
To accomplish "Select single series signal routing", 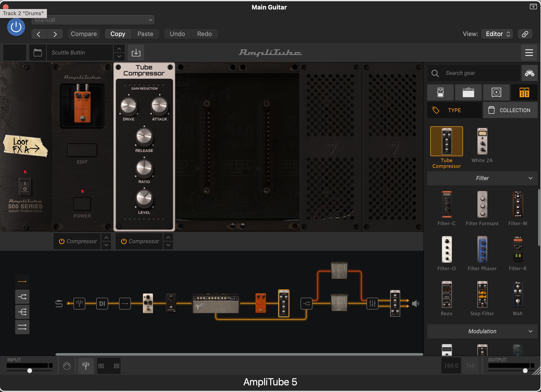I will click(22, 282).
